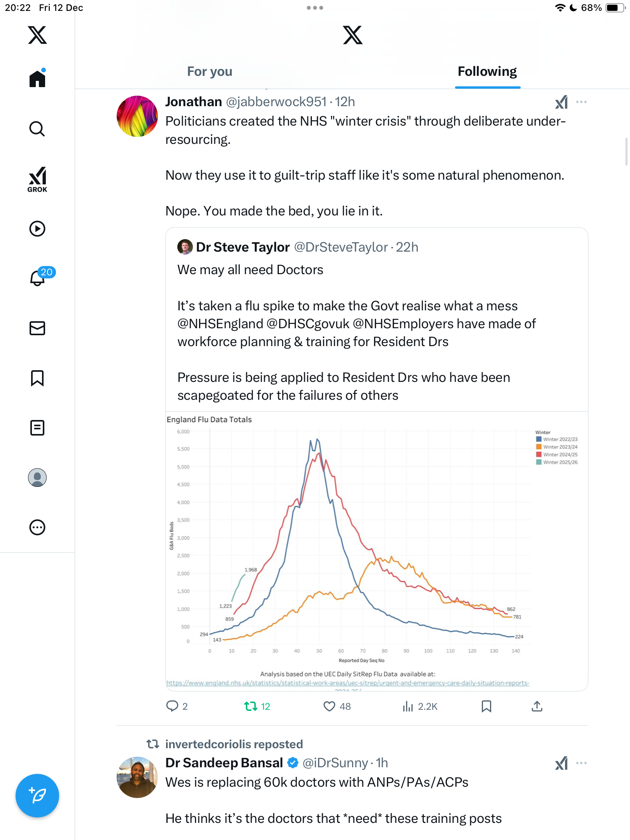The height and width of the screenshot is (840, 630).
Task: Bookmark Jonathan's post
Action: [486, 706]
